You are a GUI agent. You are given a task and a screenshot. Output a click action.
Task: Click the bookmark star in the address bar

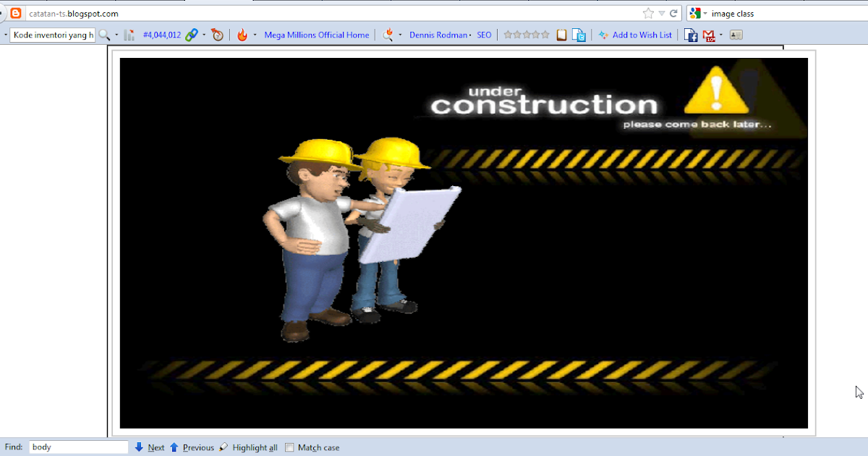pos(648,13)
